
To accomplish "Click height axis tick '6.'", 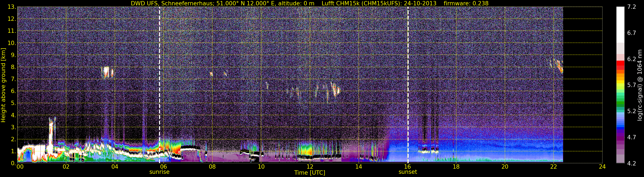I will tap(13, 91).
